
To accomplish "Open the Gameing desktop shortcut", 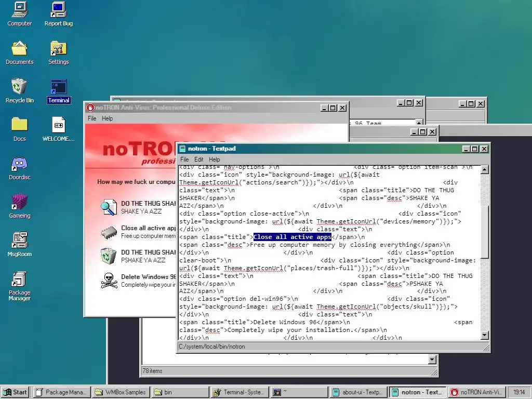I will point(19,206).
